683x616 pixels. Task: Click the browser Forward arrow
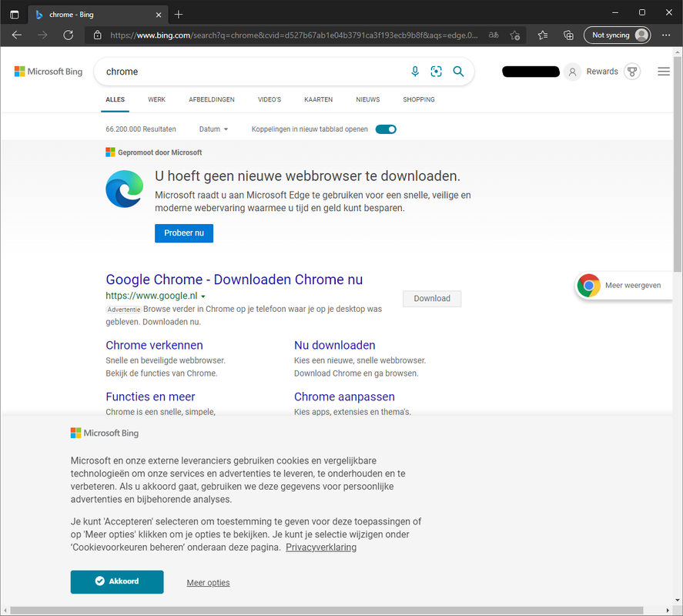42,35
